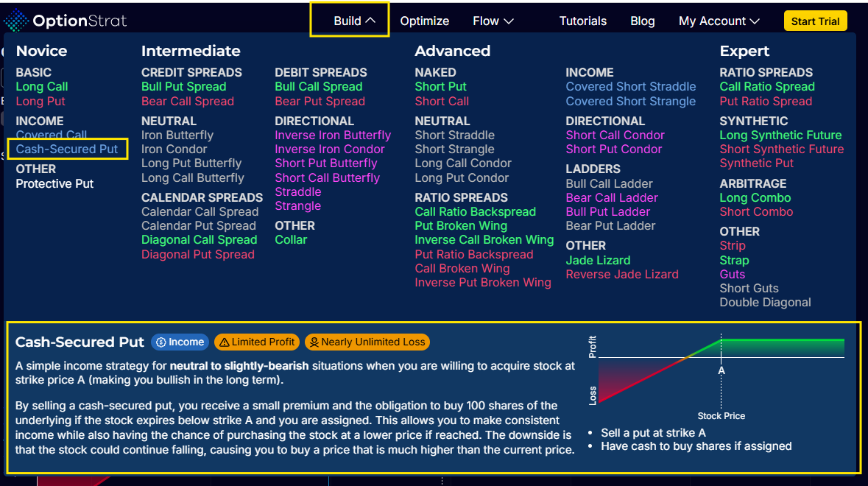
Task: Open the Long Combo strategy
Action: 755,197
